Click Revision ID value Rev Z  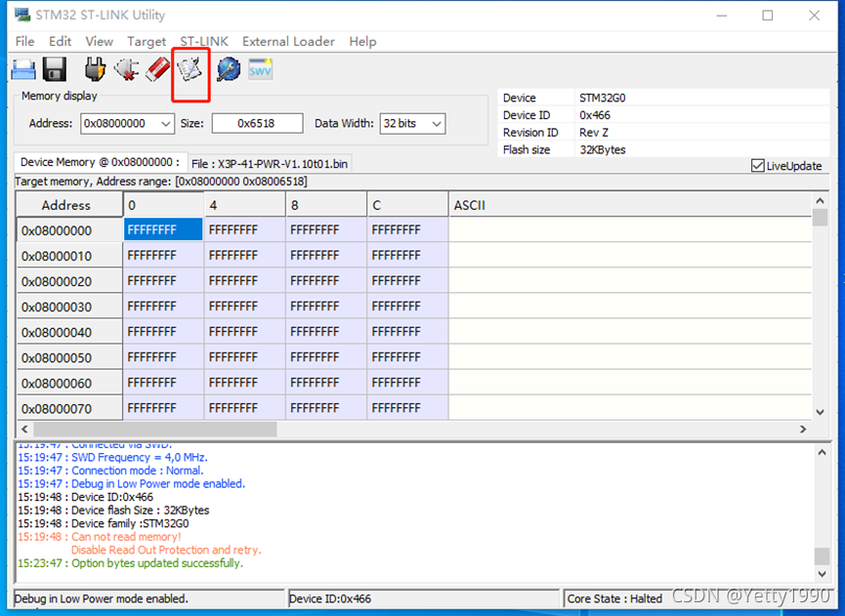(594, 133)
